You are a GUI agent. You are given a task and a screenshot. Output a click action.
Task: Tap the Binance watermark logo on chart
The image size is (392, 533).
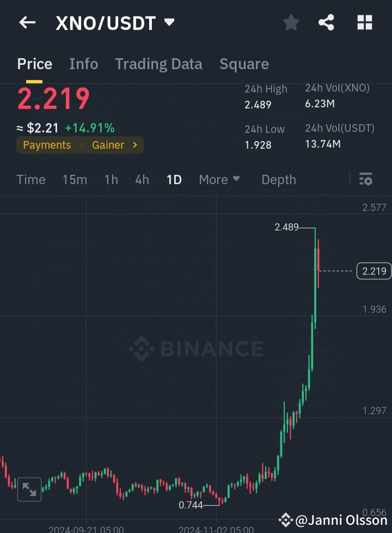click(196, 349)
